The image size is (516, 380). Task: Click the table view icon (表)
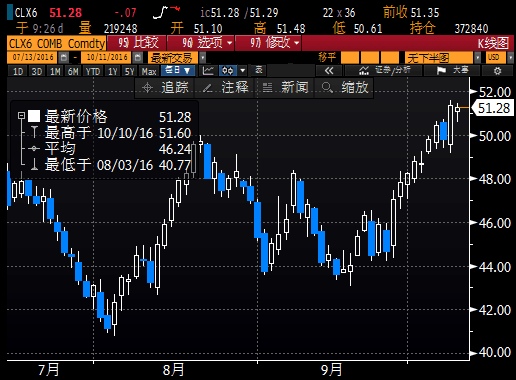pyautogui.click(x=259, y=71)
